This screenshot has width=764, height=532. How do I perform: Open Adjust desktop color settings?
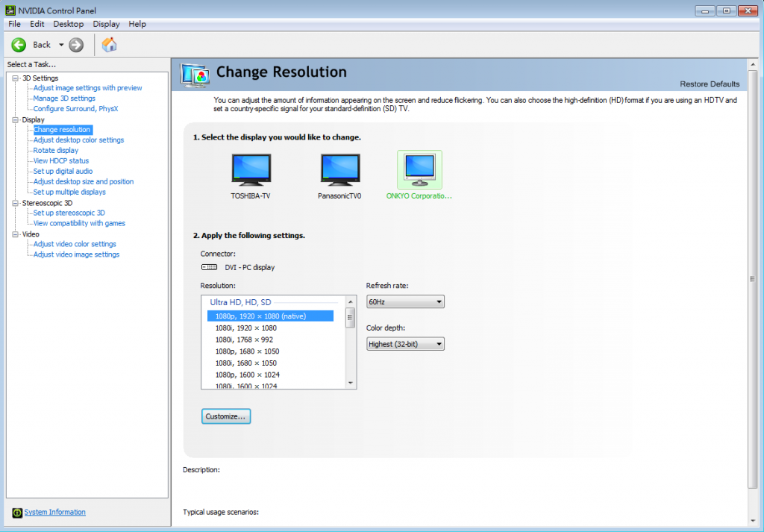[78, 140]
